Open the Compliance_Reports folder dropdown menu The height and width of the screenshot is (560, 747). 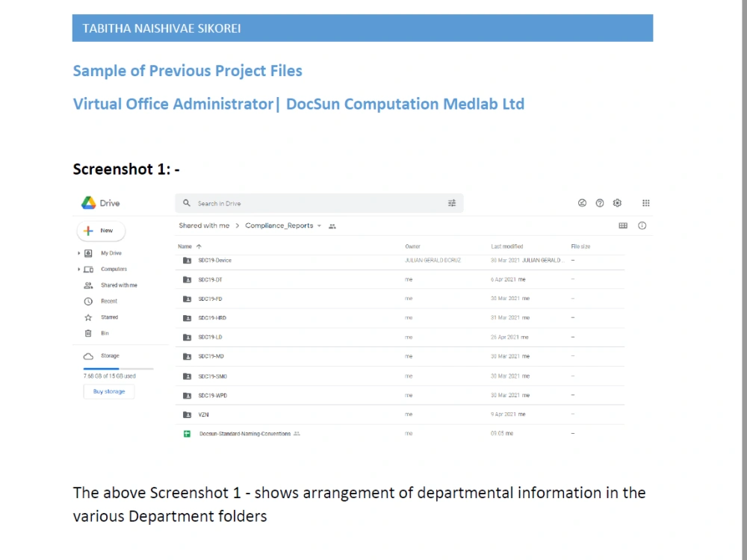tap(320, 225)
